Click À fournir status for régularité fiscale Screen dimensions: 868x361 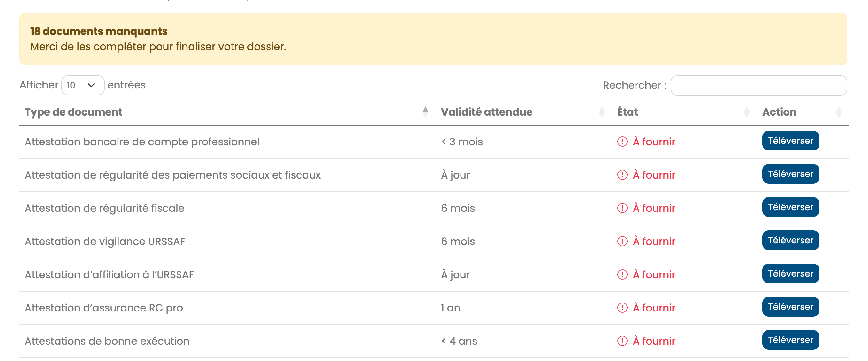point(654,208)
